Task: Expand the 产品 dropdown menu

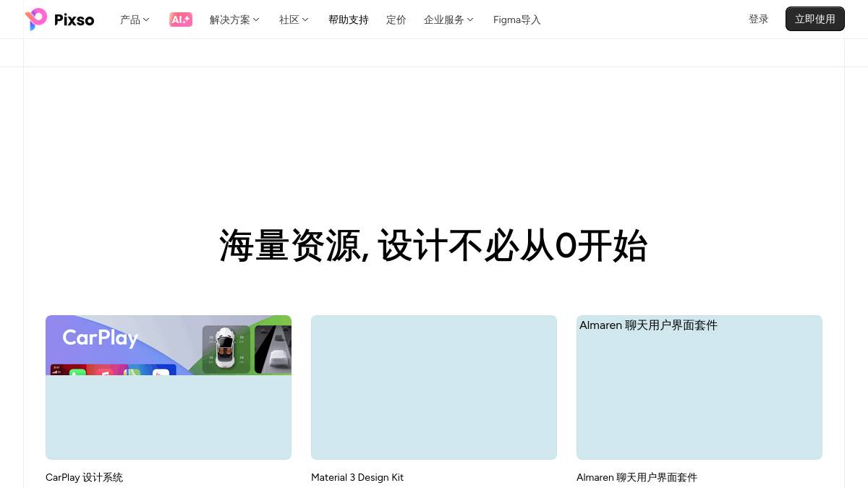Action: coord(135,19)
